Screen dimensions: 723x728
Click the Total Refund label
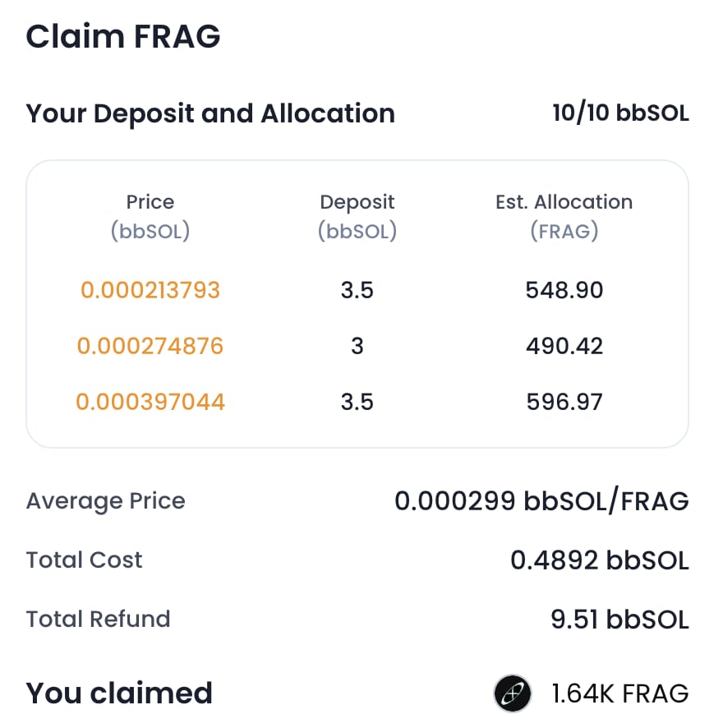coord(99,619)
